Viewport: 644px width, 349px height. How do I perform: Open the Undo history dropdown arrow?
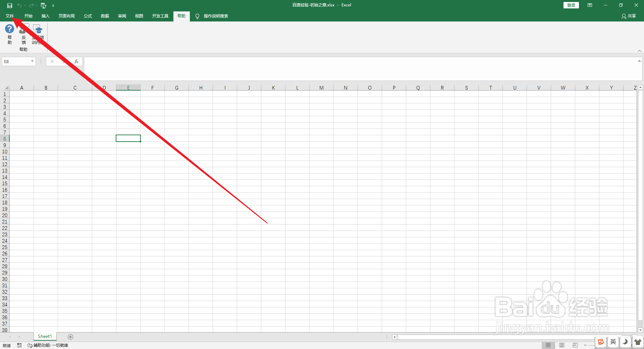(24, 5)
